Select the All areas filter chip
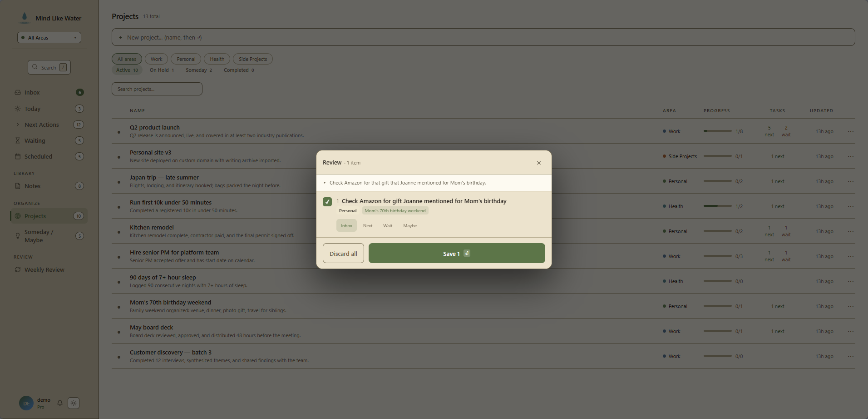The height and width of the screenshot is (419, 868). click(x=127, y=59)
